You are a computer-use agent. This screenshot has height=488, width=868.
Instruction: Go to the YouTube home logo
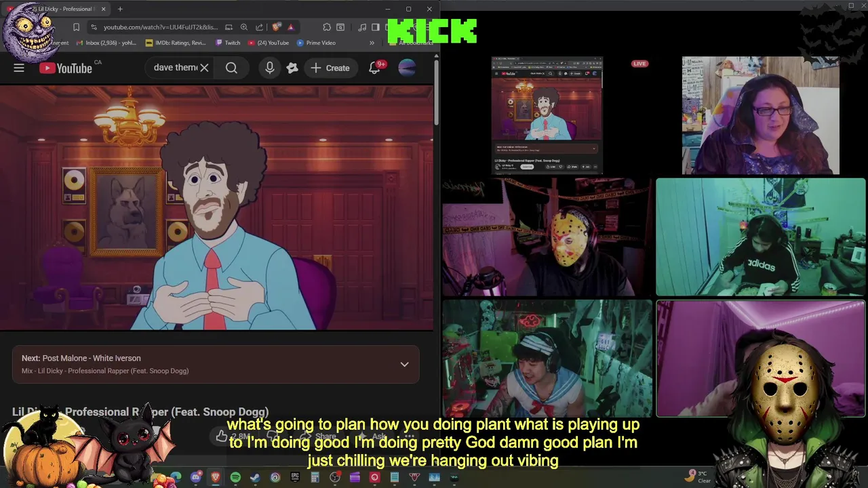pos(65,68)
